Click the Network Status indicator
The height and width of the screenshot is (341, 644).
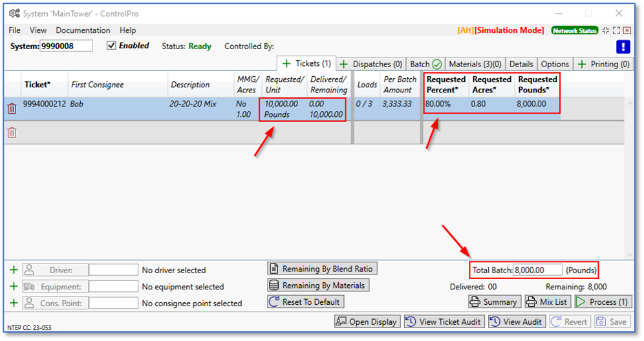point(574,30)
